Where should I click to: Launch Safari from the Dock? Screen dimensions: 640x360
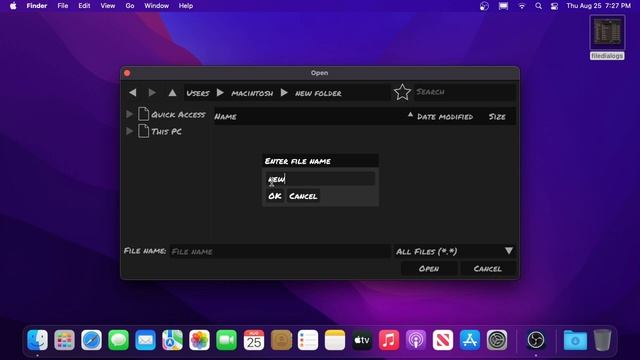click(91, 340)
